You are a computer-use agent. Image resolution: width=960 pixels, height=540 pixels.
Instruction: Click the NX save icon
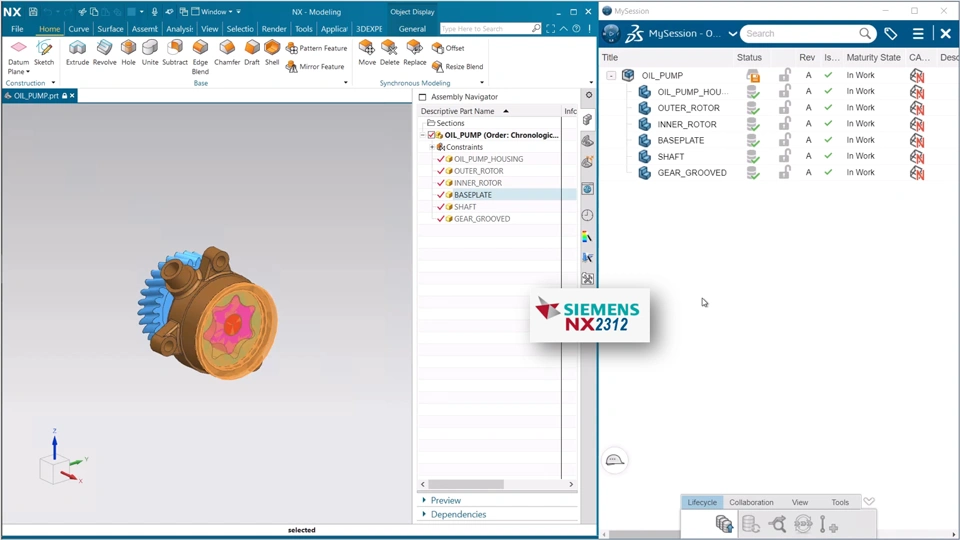click(x=33, y=12)
